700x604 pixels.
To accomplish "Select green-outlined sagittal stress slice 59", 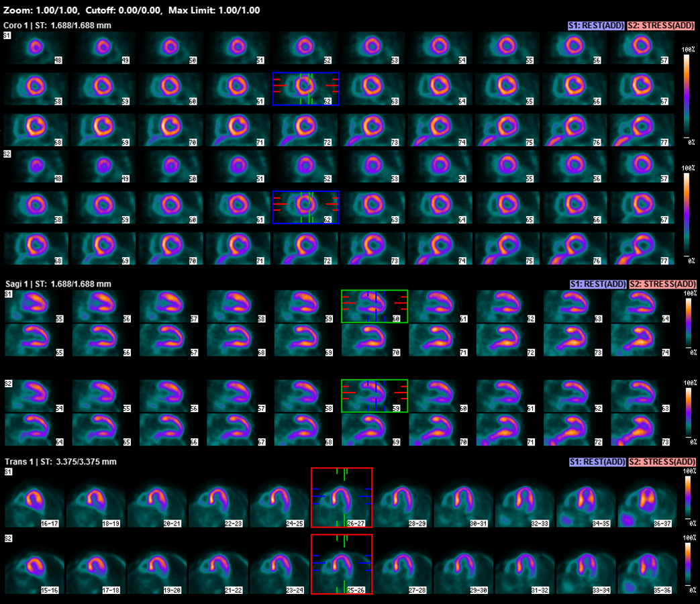I will [x=374, y=395].
